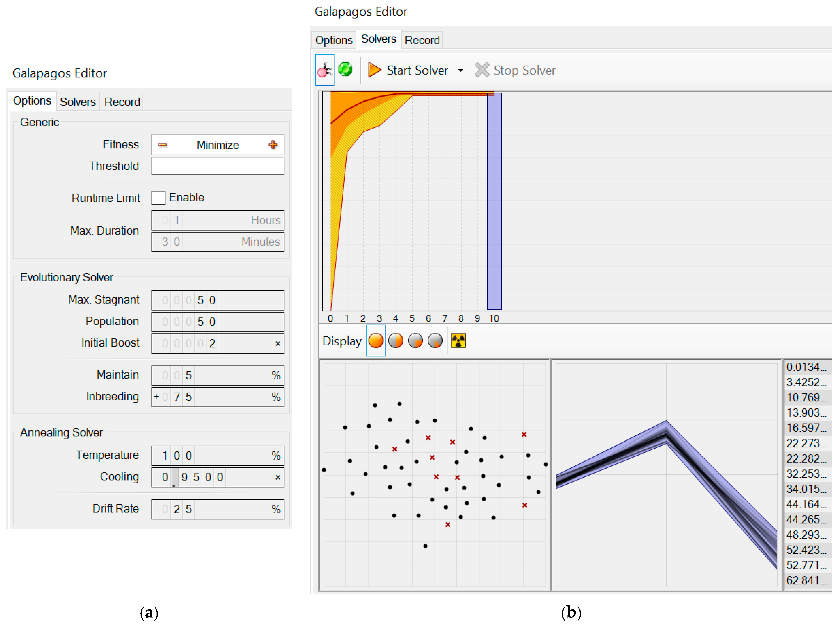Image resolution: width=840 pixels, height=628 pixels.
Task: Switch to the Record tab in right editor
Action: (422, 40)
